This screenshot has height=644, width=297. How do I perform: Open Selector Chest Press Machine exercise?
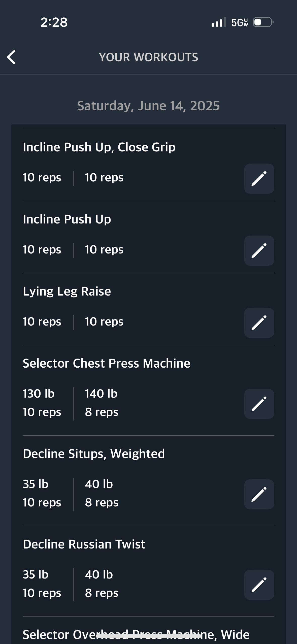tap(106, 363)
